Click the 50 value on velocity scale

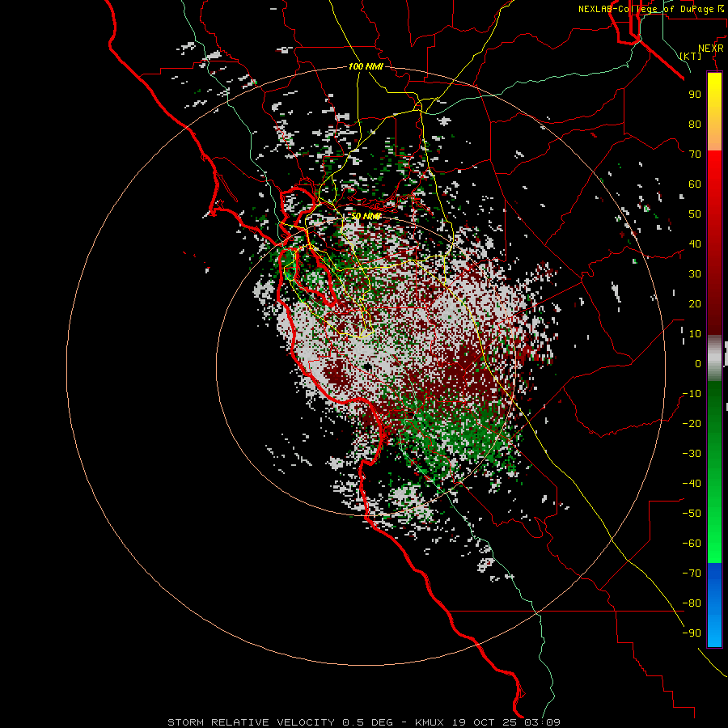point(695,214)
